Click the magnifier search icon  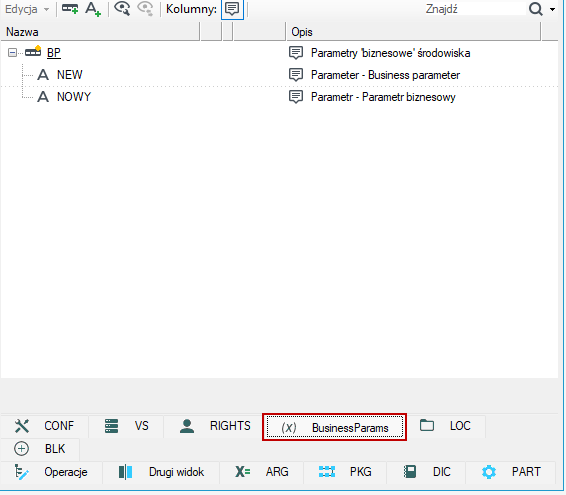point(536,9)
